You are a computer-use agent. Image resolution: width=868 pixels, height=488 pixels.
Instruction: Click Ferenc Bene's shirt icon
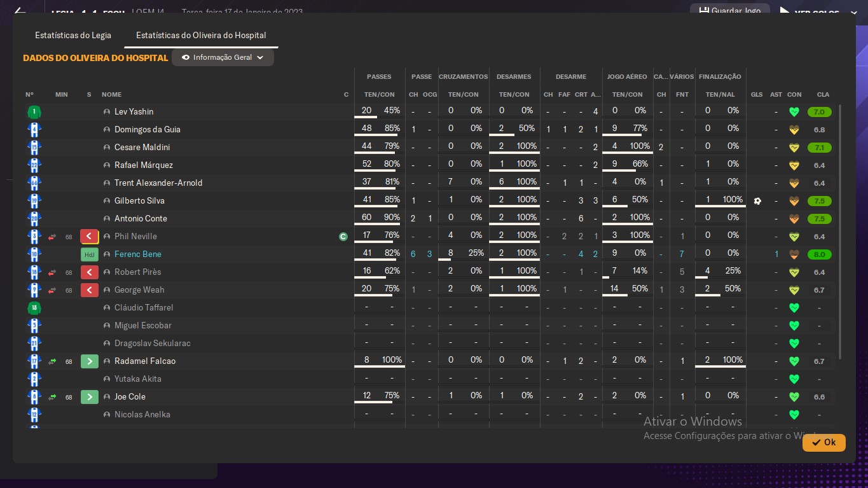click(x=34, y=254)
